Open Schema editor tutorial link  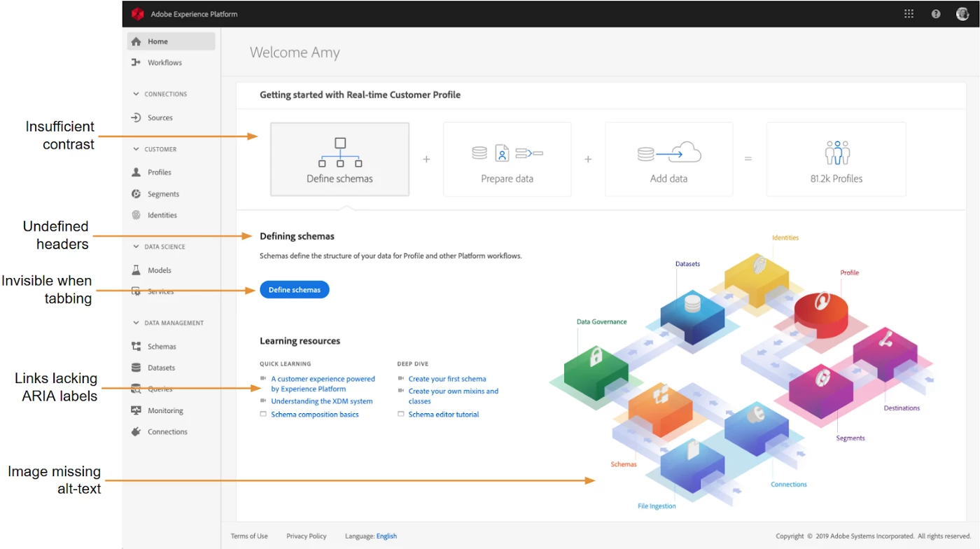[444, 415]
